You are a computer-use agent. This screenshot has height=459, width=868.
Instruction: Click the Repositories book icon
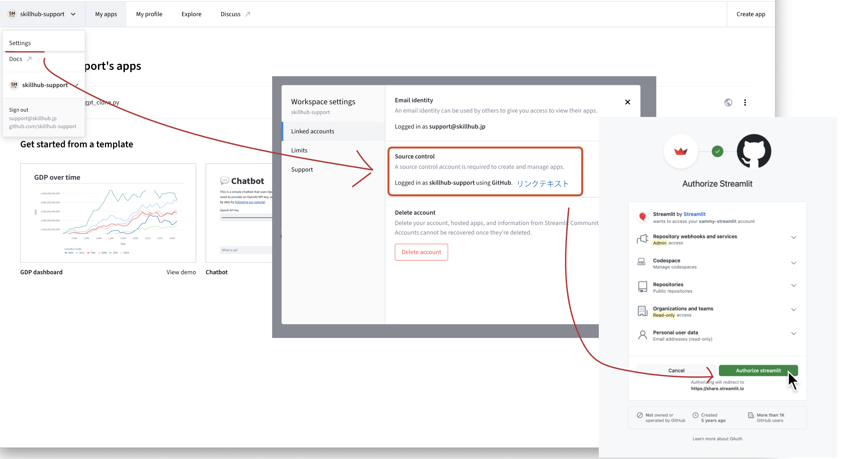coord(642,287)
